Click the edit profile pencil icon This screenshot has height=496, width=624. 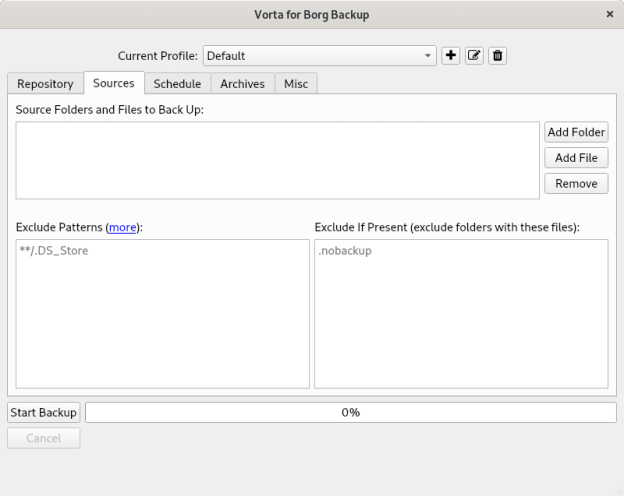coord(474,56)
